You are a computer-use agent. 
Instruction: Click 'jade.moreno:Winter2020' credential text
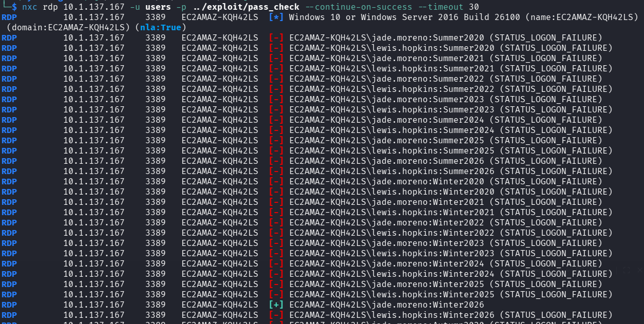(x=428, y=182)
